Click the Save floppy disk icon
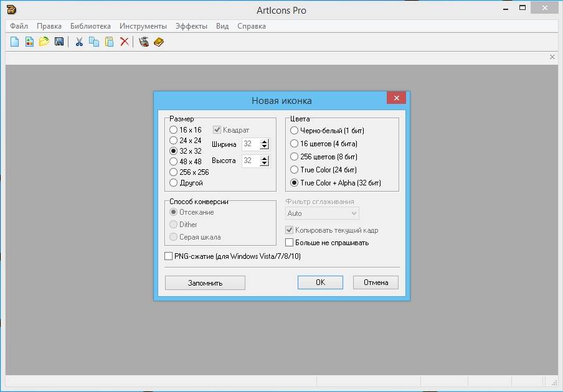The height and width of the screenshot is (392, 563). (59, 42)
